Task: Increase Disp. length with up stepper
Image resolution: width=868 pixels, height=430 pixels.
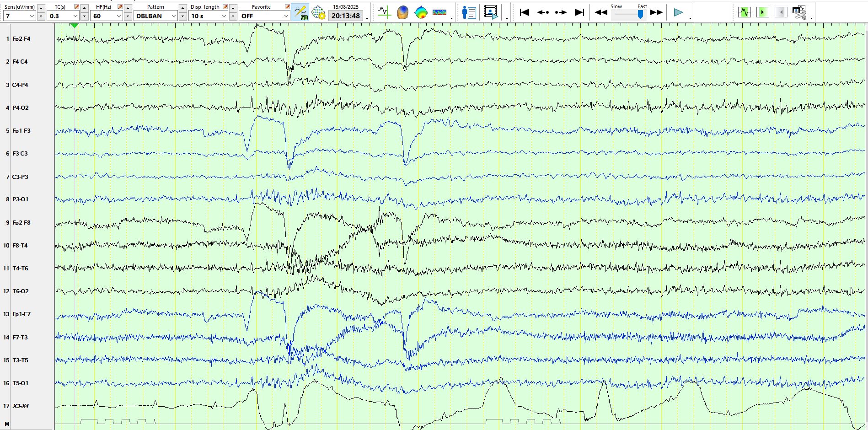Action: [233, 8]
